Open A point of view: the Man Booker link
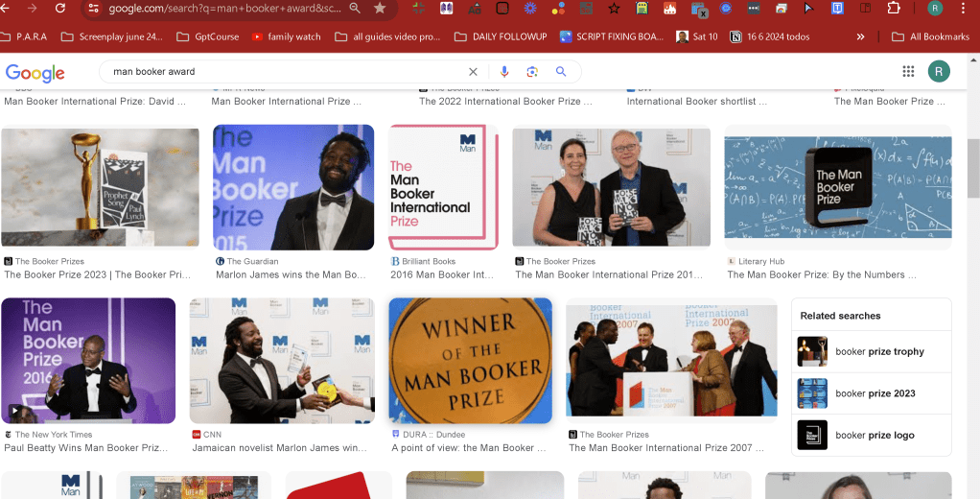 [x=469, y=448]
